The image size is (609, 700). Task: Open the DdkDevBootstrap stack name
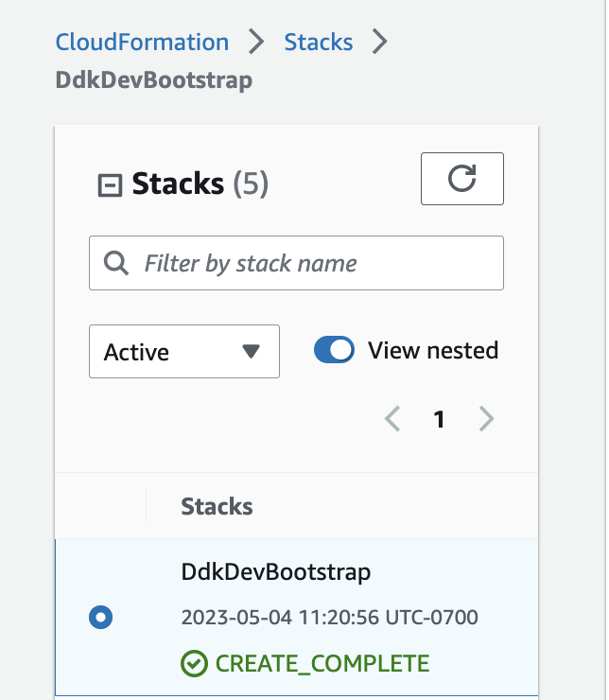(276, 572)
